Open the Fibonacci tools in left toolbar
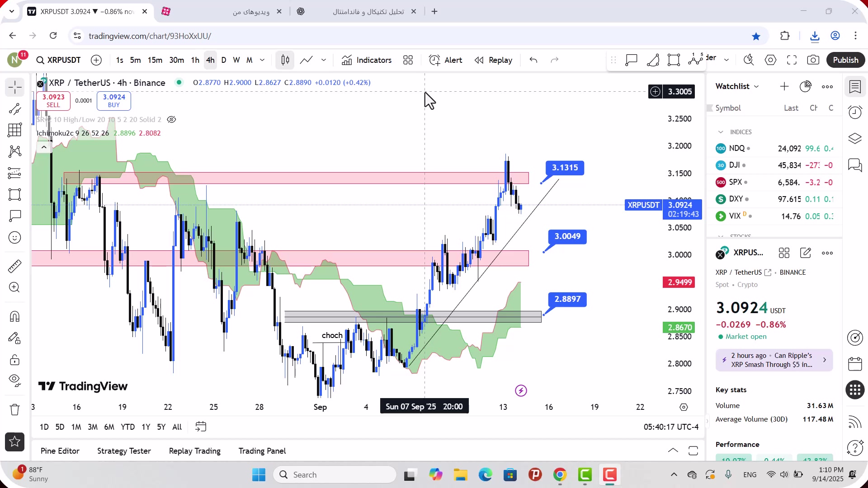Screen dimensions: 868x488 (x=15, y=130)
